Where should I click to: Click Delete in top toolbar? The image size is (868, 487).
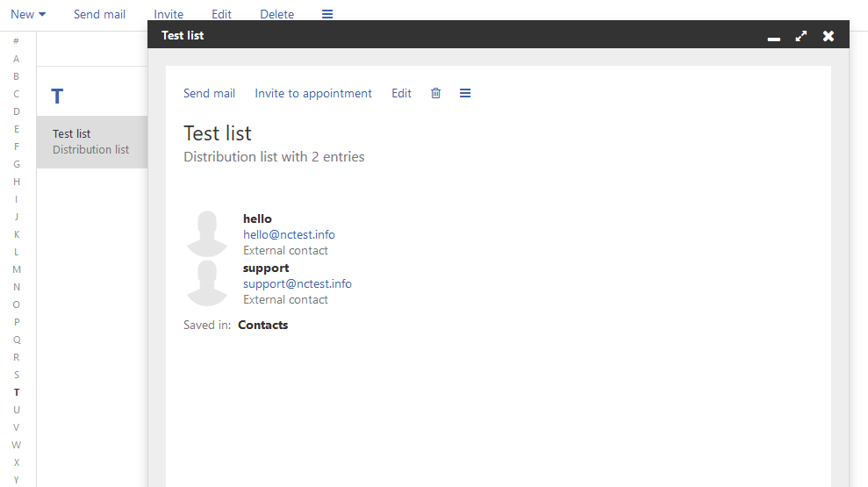(276, 14)
